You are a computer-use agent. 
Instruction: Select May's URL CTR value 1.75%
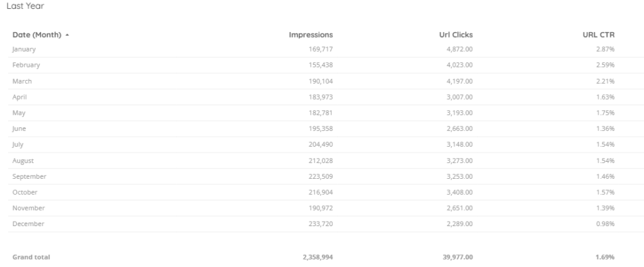click(x=606, y=113)
